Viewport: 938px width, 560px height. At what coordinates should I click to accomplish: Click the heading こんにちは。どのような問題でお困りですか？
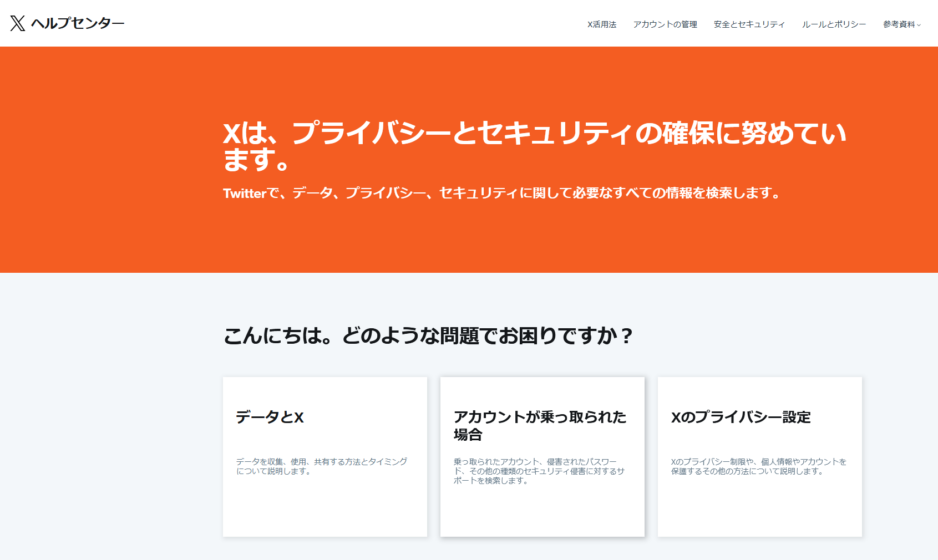point(428,335)
